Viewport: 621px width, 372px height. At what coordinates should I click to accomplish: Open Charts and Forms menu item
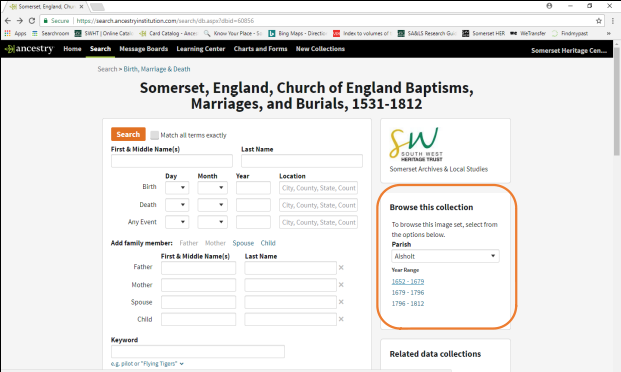pos(260,49)
